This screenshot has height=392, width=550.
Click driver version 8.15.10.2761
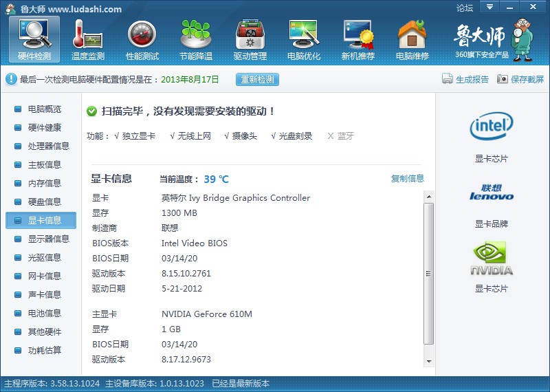pyautogui.click(x=186, y=274)
